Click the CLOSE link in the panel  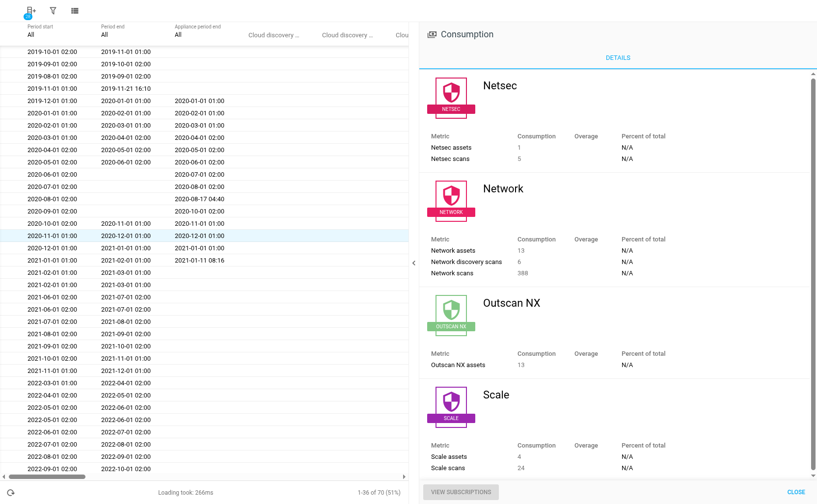796,492
